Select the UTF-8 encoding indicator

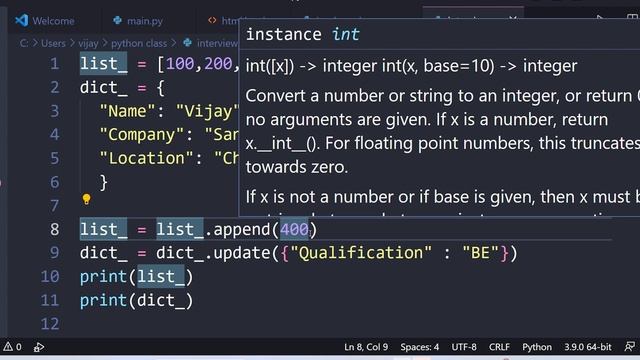[x=464, y=347]
